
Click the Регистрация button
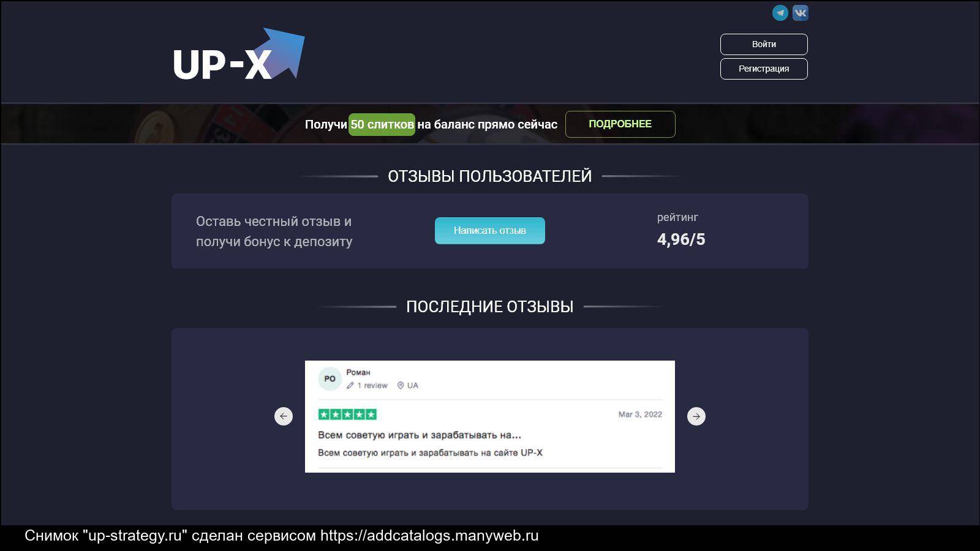(764, 69)
